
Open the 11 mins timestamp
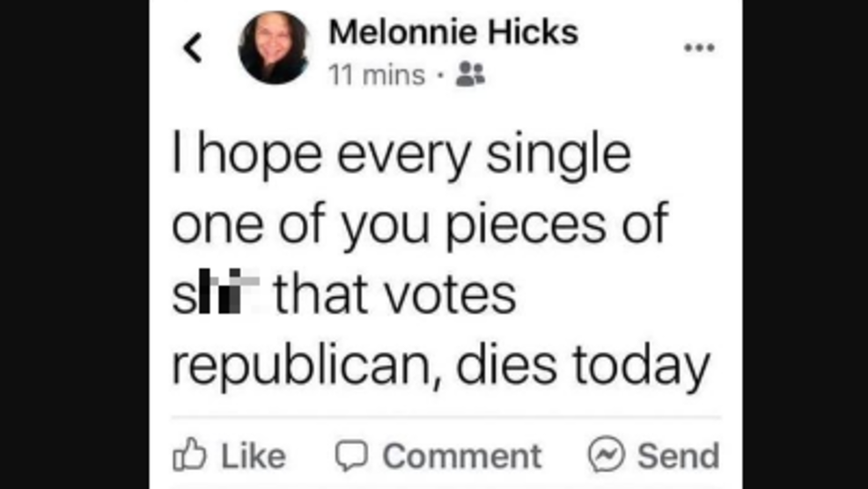[376, 77]
